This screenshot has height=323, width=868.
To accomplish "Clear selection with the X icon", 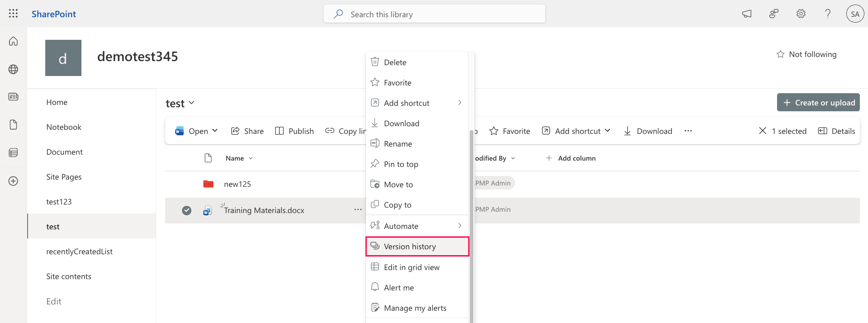I will pos(763,131).
